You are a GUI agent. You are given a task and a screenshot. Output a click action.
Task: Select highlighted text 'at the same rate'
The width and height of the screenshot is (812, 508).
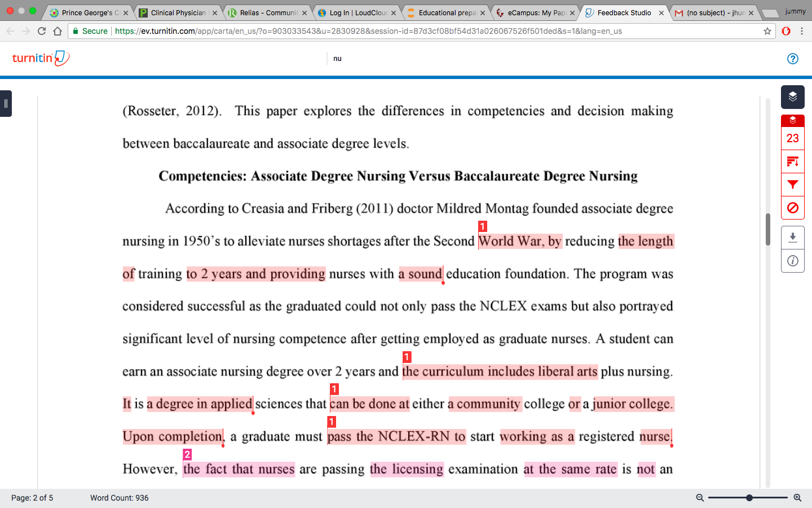(570, 470)
